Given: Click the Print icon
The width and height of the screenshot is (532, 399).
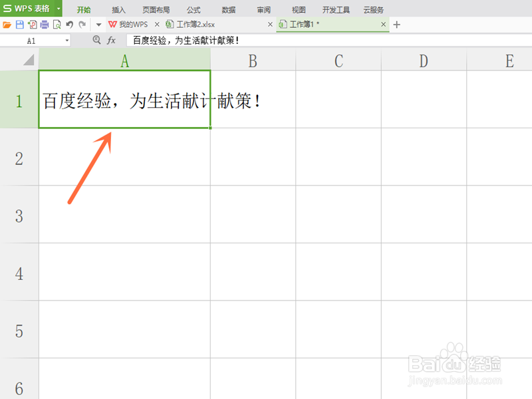Looking at the screenshot, I should 45,25.
